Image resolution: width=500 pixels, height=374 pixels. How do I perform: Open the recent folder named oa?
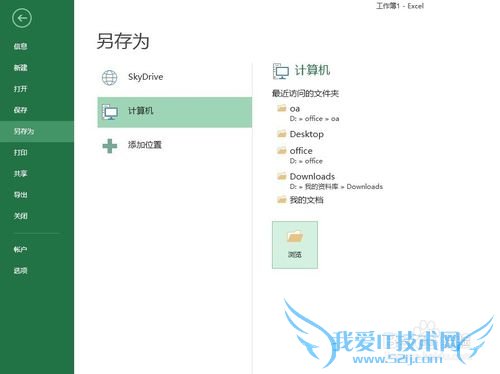point(295,109)
